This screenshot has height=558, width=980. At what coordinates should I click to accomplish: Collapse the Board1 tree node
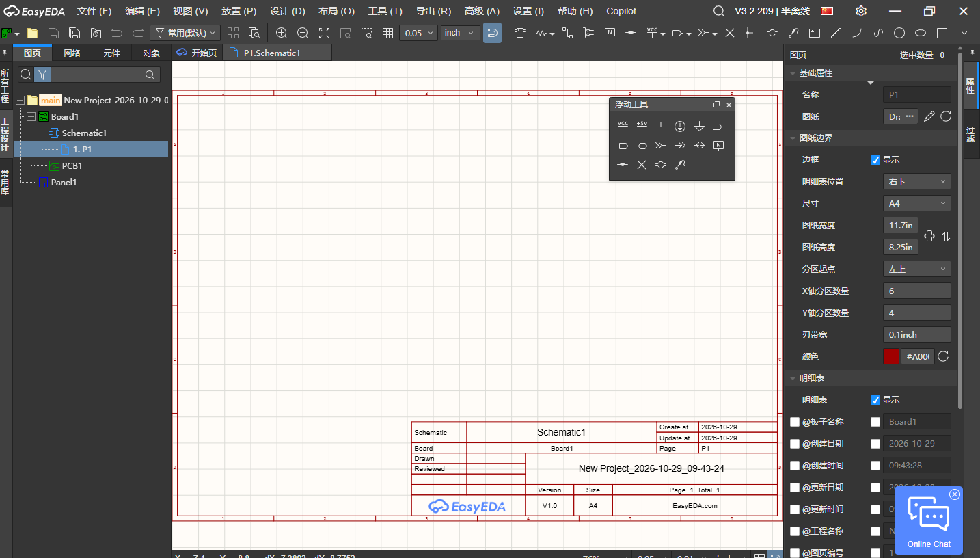tap(31, 117)
